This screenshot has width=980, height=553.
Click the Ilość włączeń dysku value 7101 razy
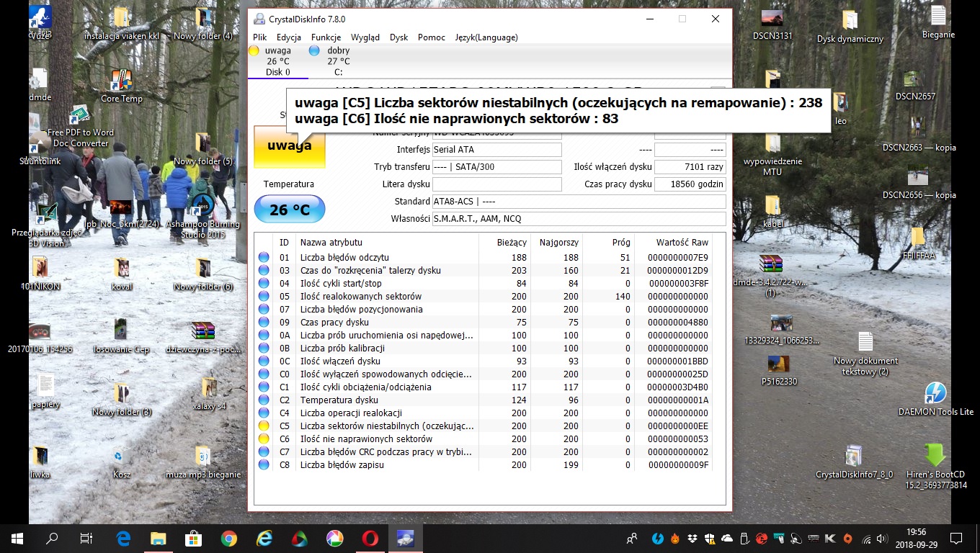coord(690,167)
